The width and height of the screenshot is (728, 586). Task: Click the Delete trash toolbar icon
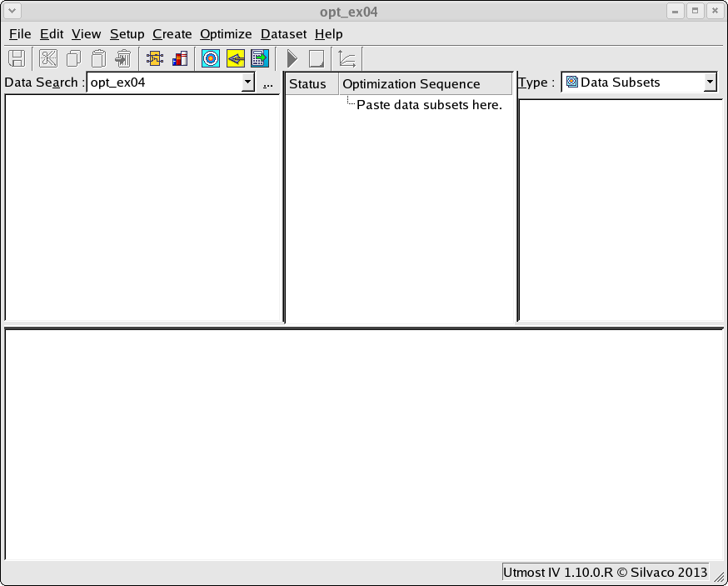pos(123,59)
